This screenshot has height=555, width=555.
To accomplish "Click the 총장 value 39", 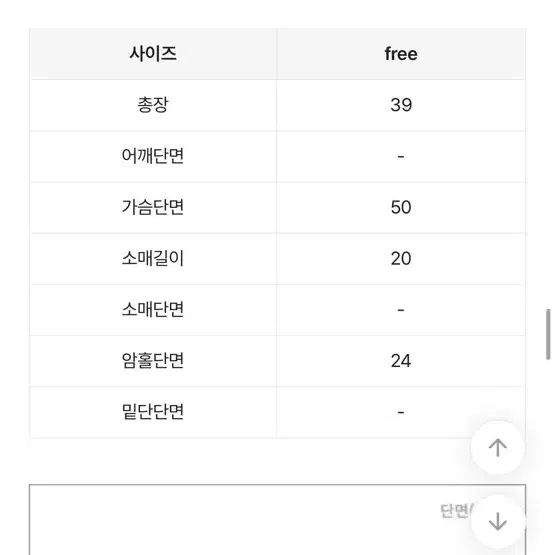I will coord(401,105).
